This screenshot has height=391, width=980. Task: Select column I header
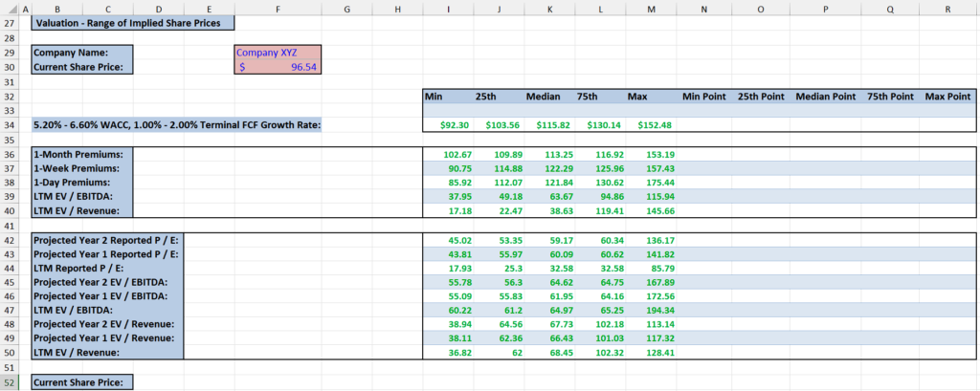click(448, 9)
